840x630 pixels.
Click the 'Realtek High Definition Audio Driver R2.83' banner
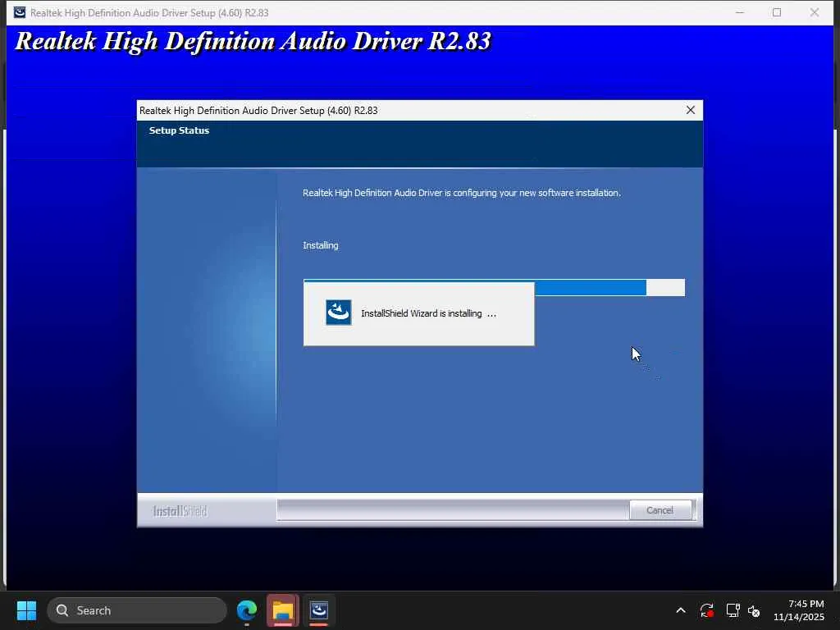pyautogui.click(x=253, y=41)
